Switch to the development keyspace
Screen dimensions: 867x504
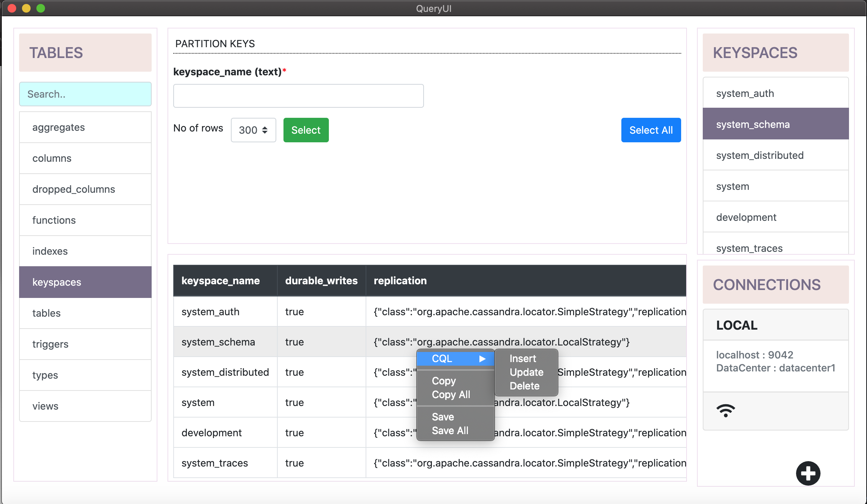click(746, 217)
